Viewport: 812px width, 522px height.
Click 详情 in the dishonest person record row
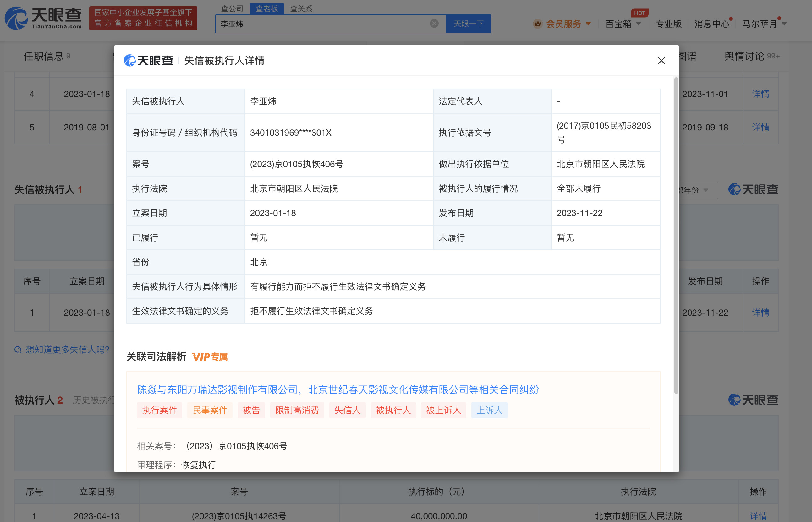pos(760,313)
